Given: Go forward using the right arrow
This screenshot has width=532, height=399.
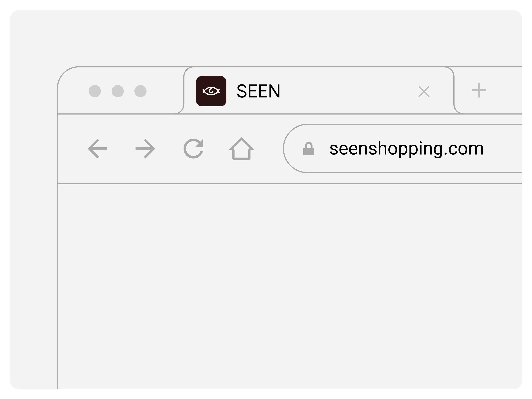Looking at the screenshot, I should [145, 149].
